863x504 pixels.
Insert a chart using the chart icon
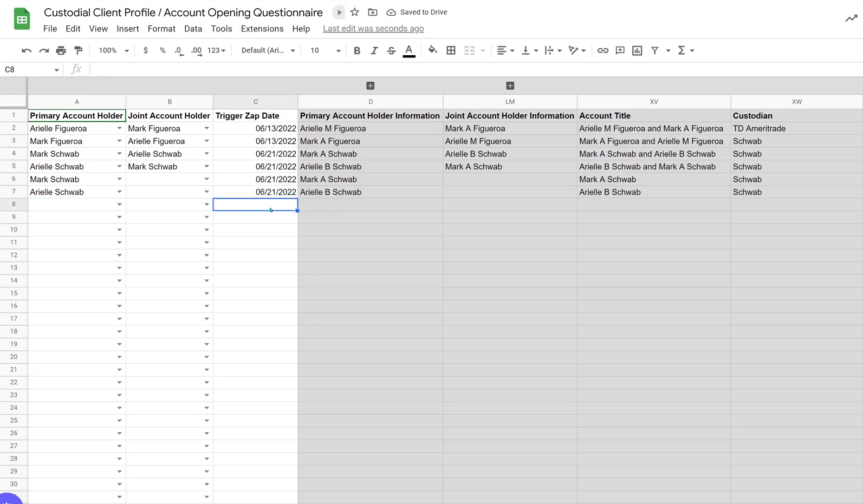click(637, 50)
